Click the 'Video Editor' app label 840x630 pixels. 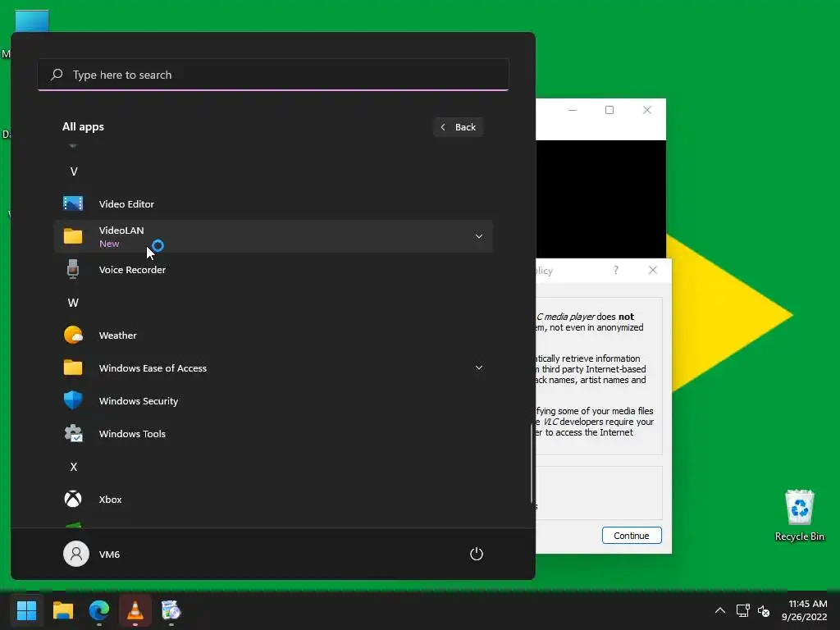click(x=126, y=204)
